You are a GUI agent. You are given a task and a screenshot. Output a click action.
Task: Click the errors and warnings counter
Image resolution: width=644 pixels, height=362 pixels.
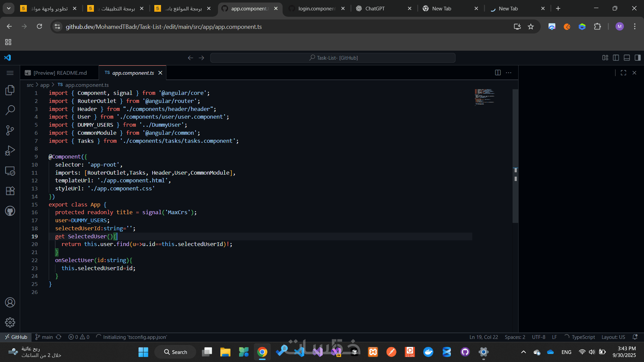point(79,337)
